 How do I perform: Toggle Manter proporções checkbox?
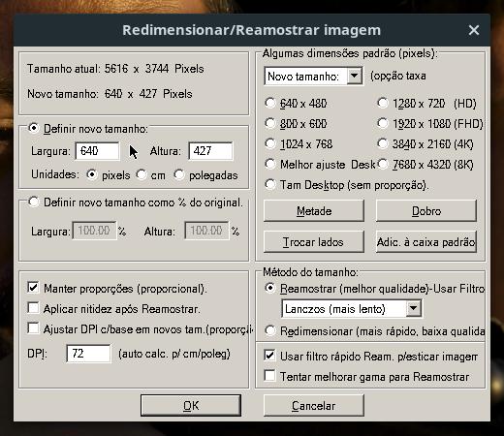33,288
